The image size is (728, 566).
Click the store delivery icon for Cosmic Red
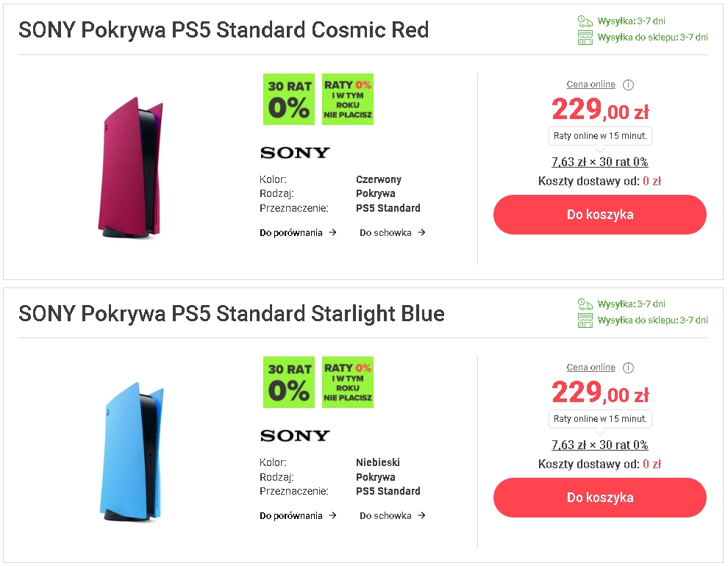(585, 37)
